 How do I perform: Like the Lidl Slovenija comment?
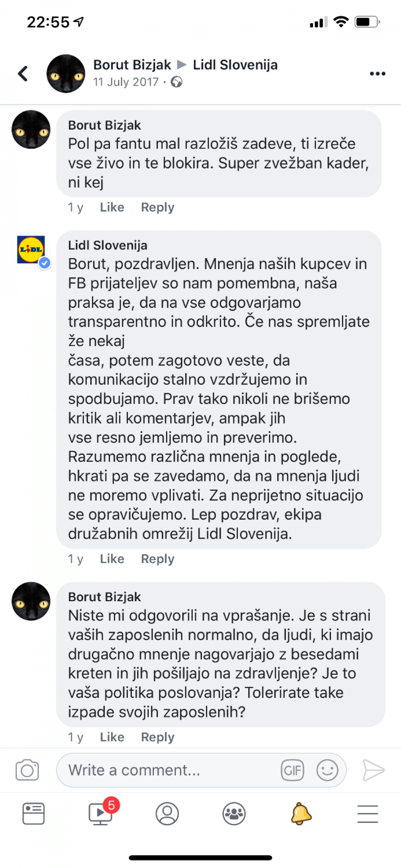tap(112, 559)
